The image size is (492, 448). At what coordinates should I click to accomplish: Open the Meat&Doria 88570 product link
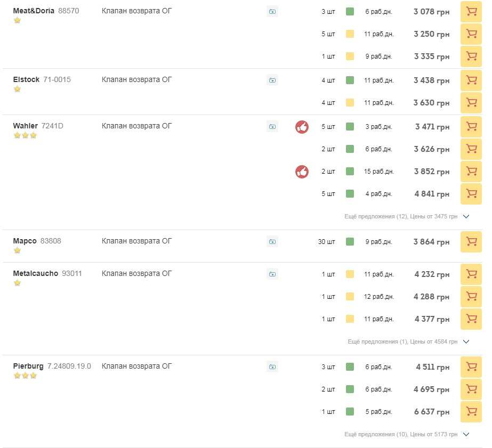point(46,11)
